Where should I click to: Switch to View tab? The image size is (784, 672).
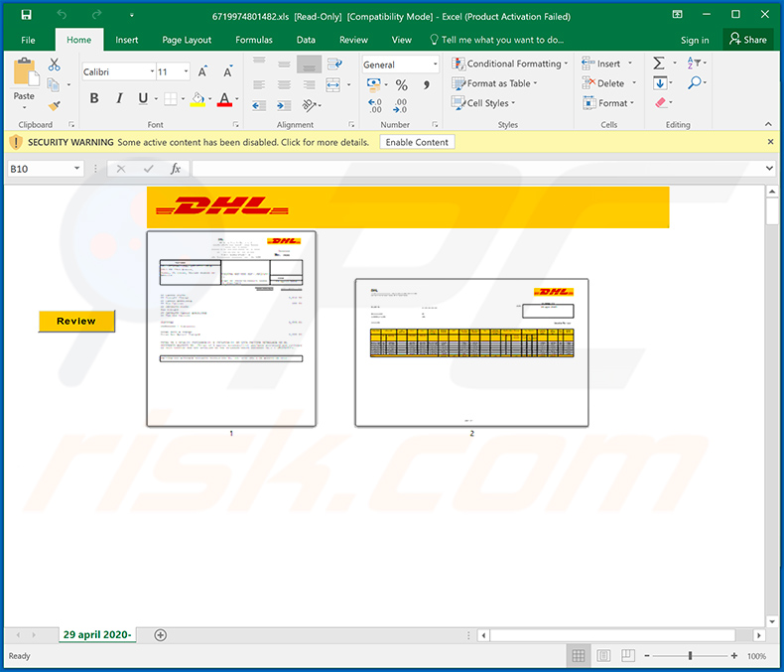click(x=402, y=40)
